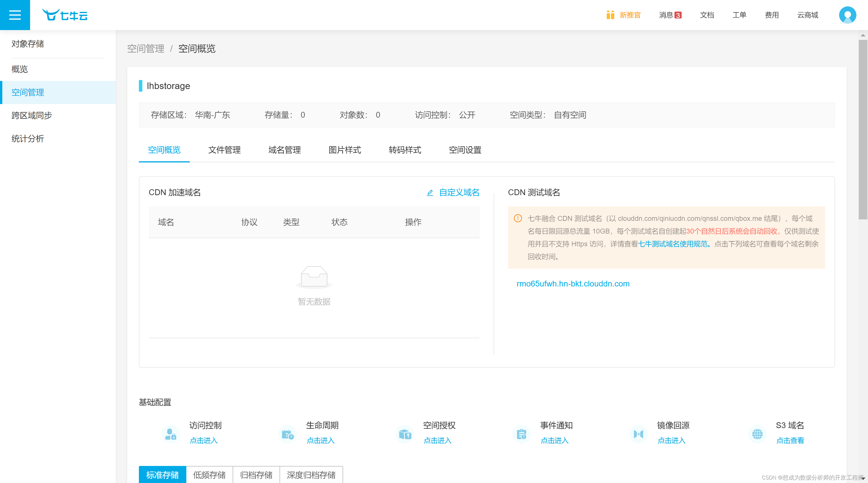The height and width of the screenshot is (483, 868).
Task: Open 跨区域同步 in the sidebar
Action: (58, 115)
